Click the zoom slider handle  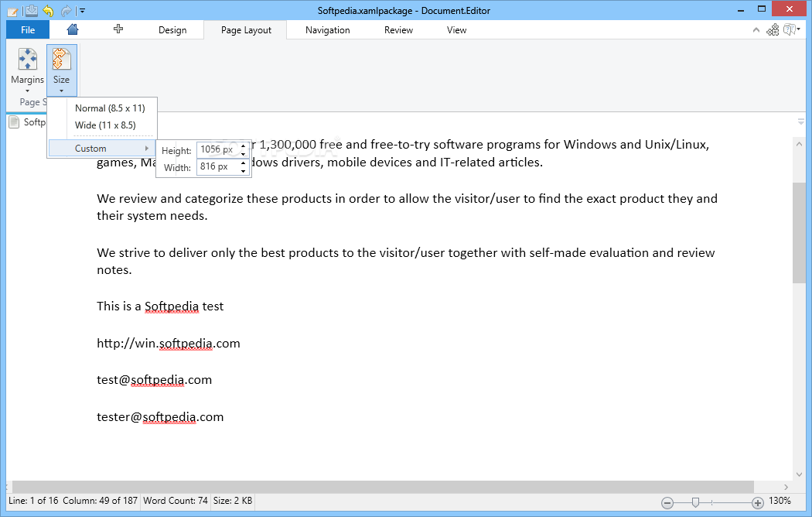point(695,502)
